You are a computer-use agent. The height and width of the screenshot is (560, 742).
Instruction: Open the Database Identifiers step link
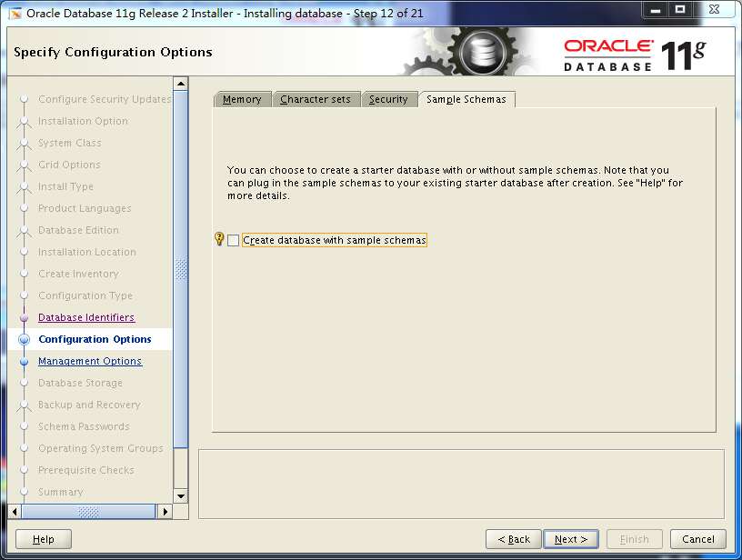point(85,317)
